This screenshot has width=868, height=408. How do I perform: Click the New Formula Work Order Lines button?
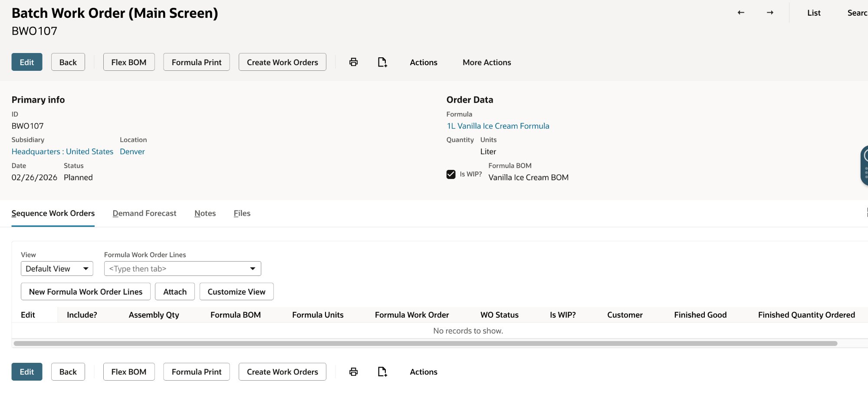[85, 291]
